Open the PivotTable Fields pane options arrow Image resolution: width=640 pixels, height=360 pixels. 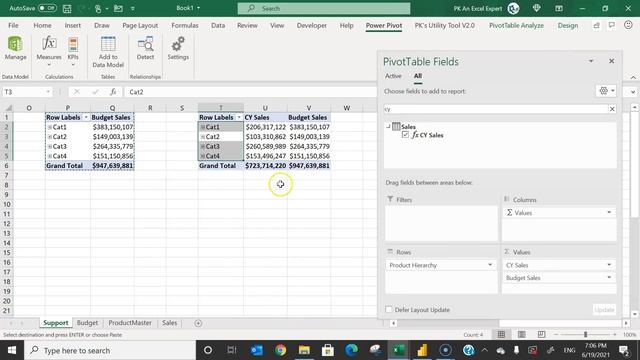click(591, 61)
